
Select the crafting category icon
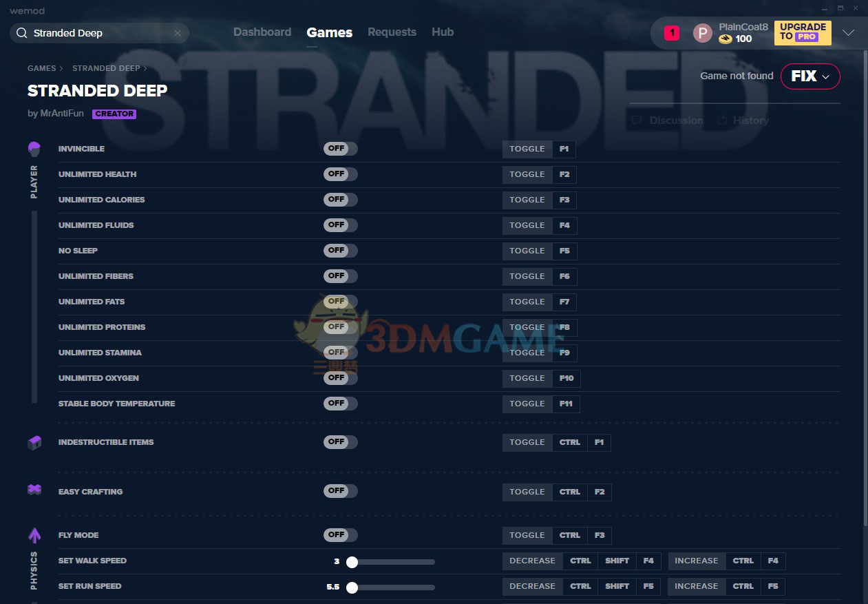click(34, 490)
